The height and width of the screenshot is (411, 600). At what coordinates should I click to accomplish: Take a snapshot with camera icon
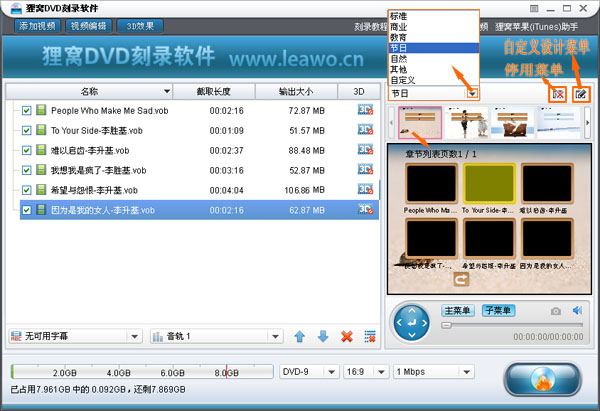point(556,311)
